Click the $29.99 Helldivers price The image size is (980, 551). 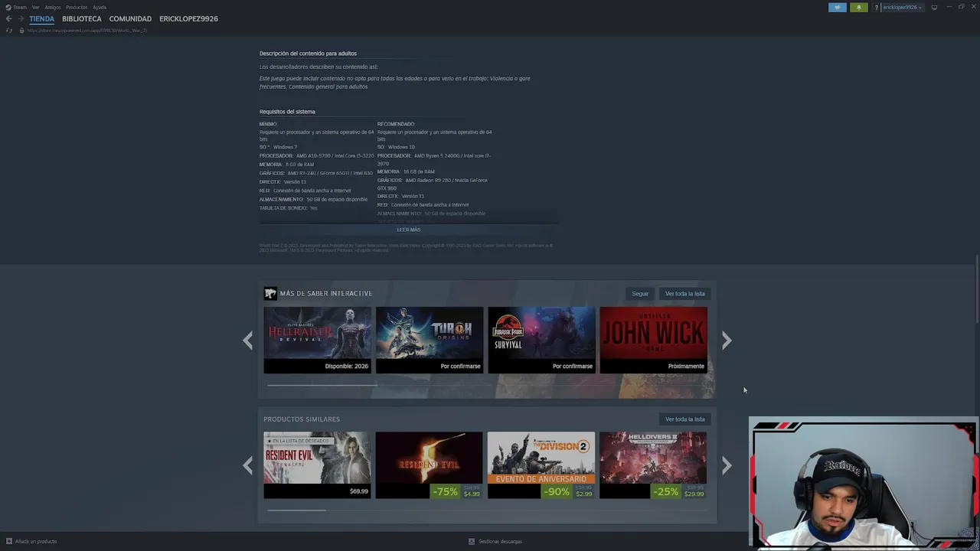(x=694, y=494)
